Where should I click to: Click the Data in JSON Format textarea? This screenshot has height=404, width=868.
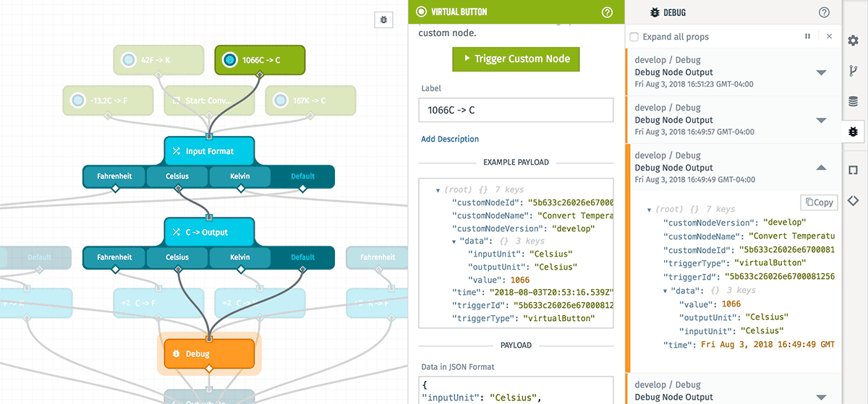(x=516, y=390)
